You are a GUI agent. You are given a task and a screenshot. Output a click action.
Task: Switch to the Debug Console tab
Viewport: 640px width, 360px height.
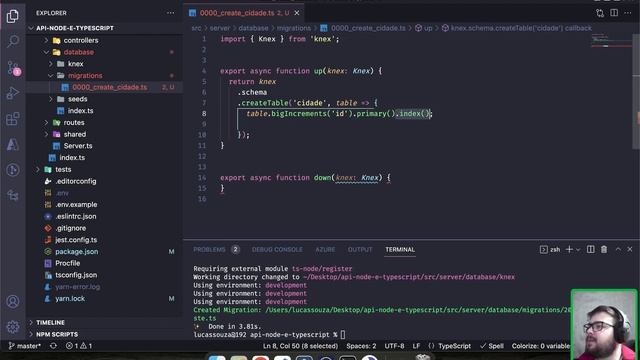(x=277, y=249)
